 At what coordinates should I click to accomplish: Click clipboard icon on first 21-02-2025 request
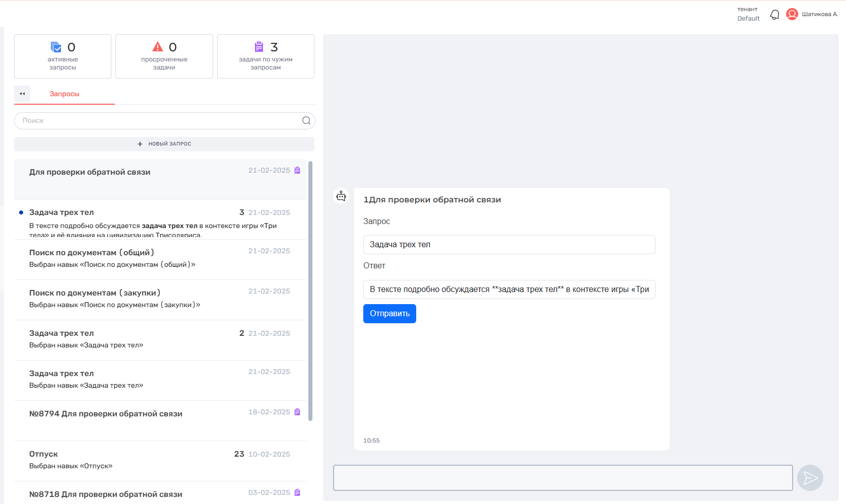pos(297,170)
